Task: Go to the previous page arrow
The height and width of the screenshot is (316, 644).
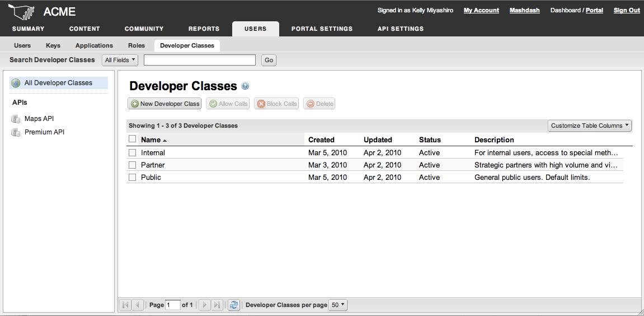Action: click(x=138, y=305)
